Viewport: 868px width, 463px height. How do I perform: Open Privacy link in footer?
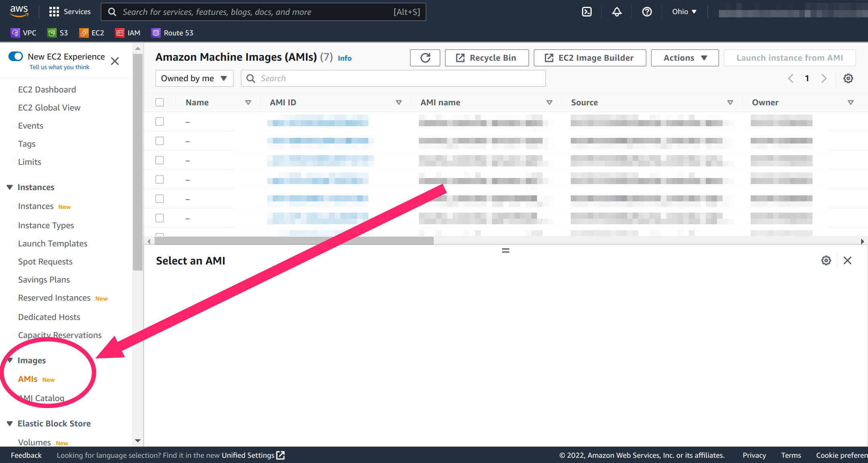pos(754,455)
